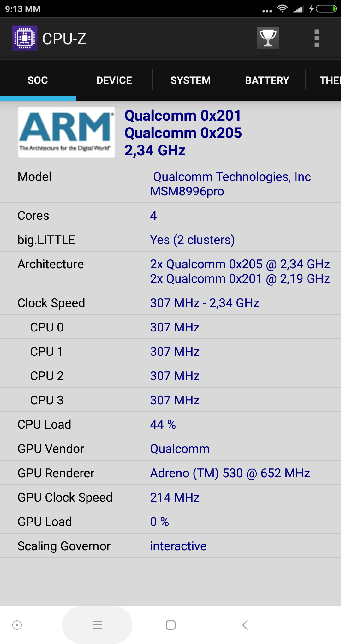The image size is (341, 644).
Task: Tap the three-line recents menu button
Action: pyautogui.click(x=98, y=625)
